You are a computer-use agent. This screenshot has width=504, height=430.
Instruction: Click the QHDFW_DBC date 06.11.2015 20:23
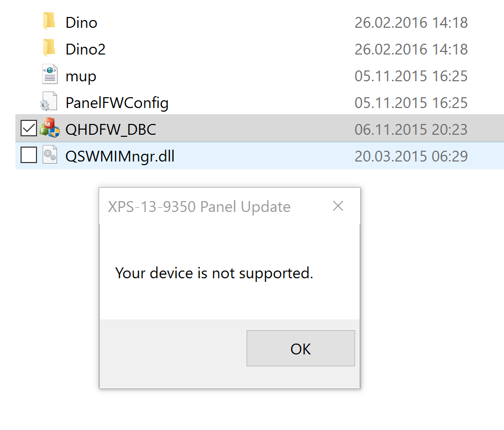coord(410,129)
